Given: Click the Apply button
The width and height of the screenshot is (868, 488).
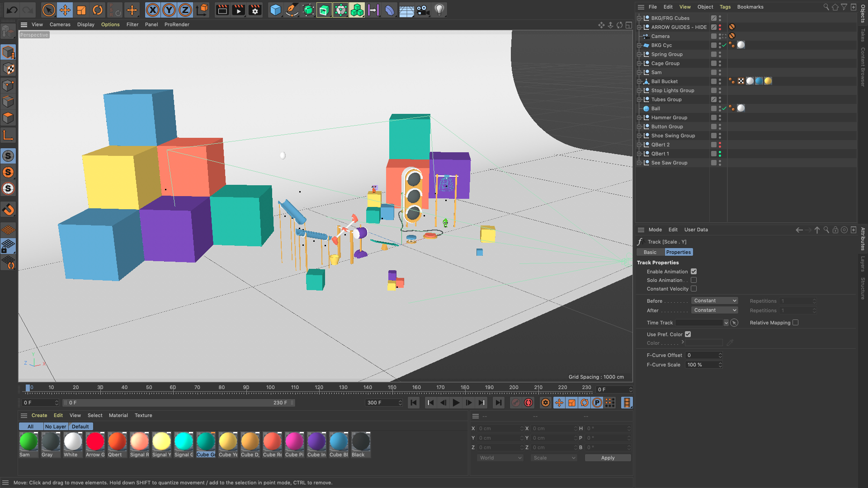Looking at the screenshot, I should (608, 458).
